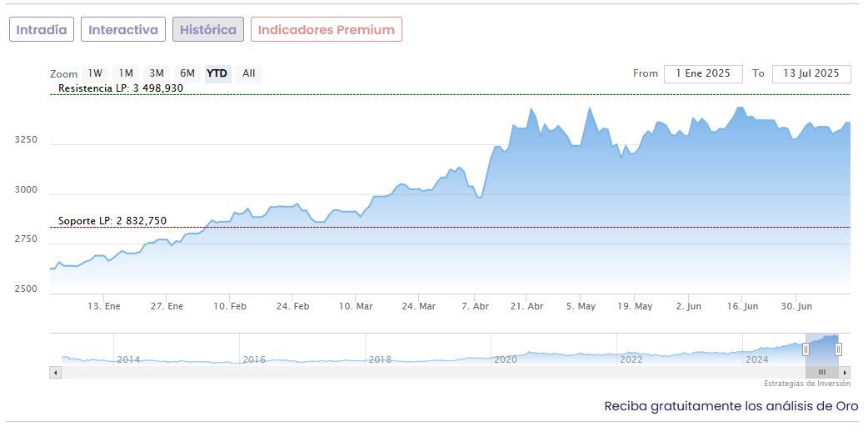Open the Interactiva chart tab
This screenshot has height=432, width=868.
pos(123,30)
